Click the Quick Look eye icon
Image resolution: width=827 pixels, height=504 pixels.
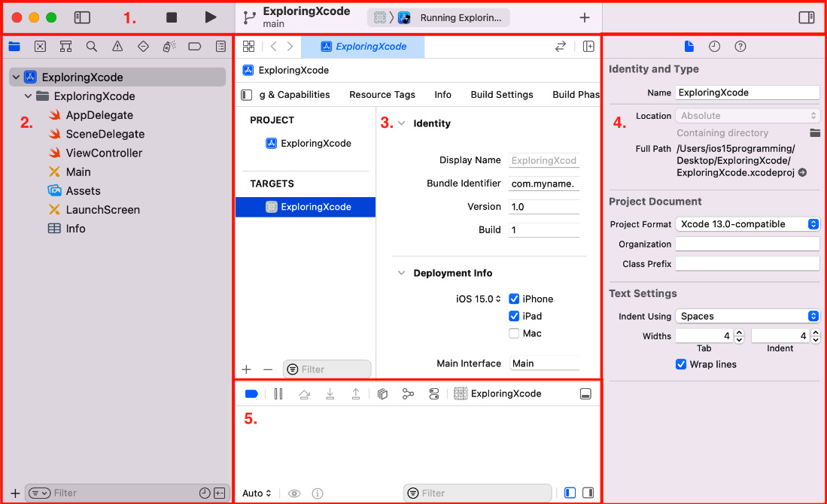click(x=294, y=493)
